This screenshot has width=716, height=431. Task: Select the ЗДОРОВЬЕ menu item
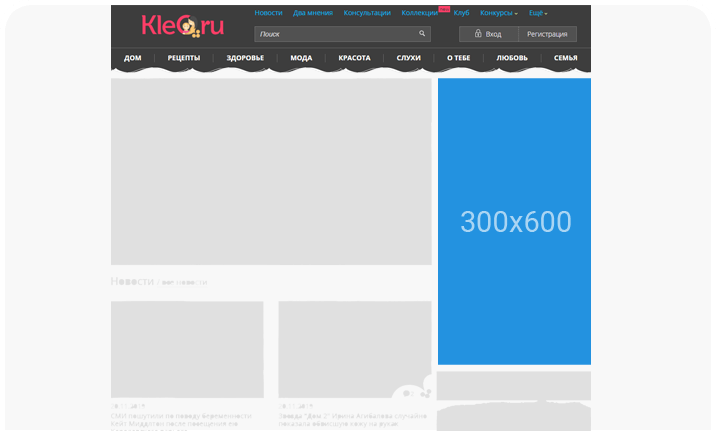click(245, 58)
